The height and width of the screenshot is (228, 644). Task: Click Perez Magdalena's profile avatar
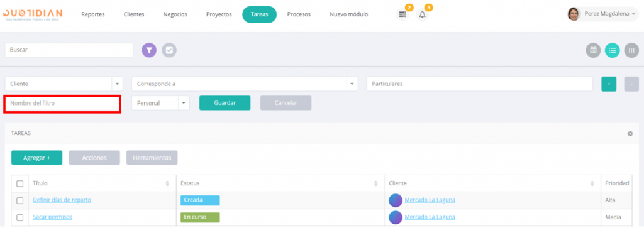[x=574, y=14]
